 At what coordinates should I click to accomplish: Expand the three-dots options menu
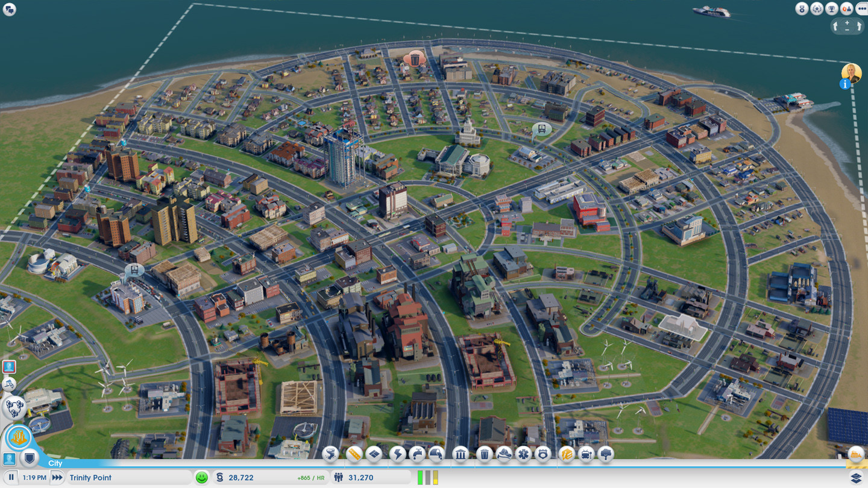click(x=861, y=8)
